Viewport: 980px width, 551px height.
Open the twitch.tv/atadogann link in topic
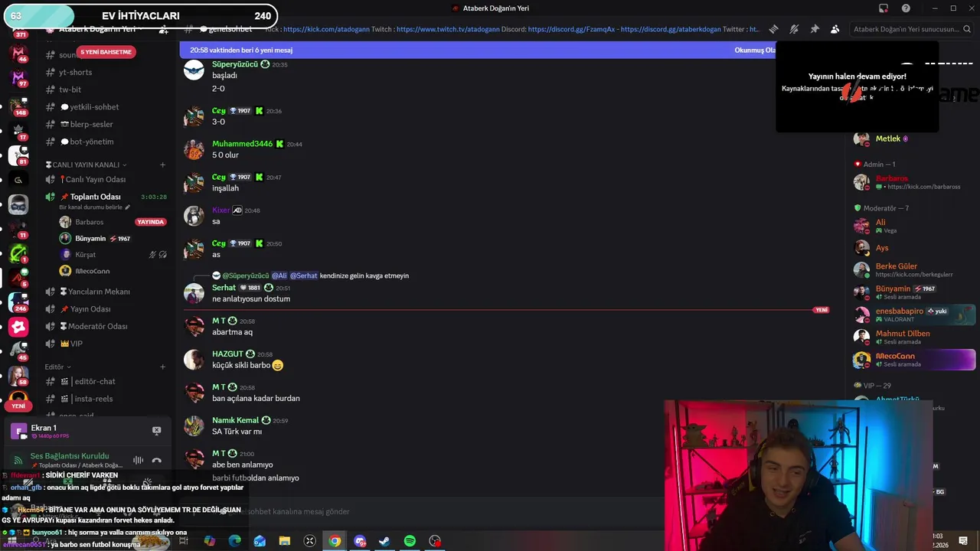[448, 29]
